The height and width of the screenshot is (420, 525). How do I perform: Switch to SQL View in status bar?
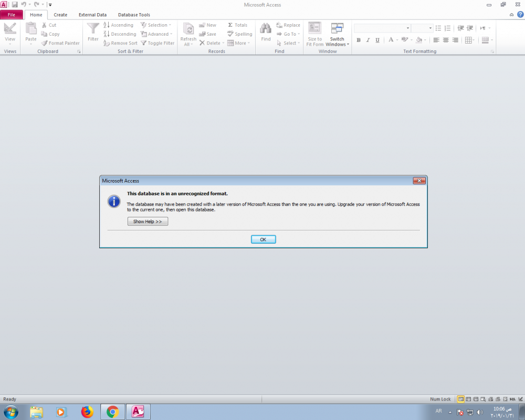pyautogui.click(x=512, y=399)
